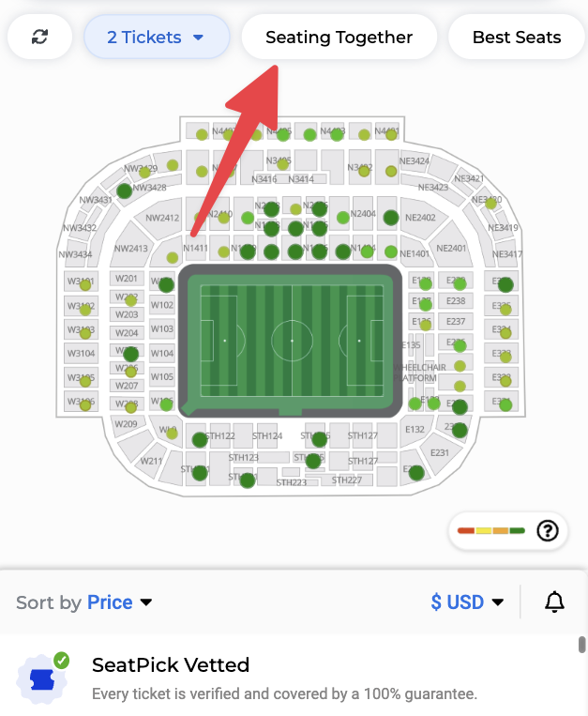Click the refresh/reset filters icon
Screen dimensions: 588x716
coord(39,37)
